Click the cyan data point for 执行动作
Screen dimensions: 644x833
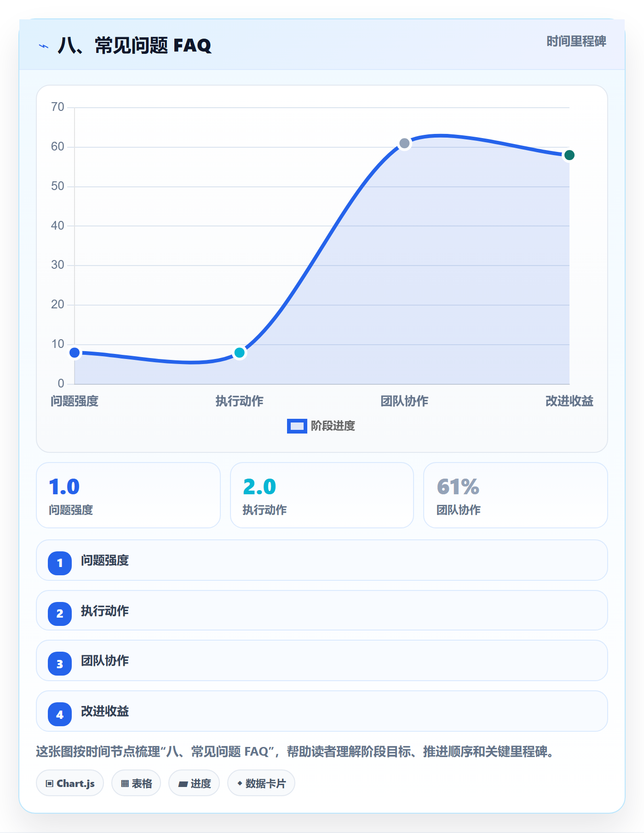(239, 353)
